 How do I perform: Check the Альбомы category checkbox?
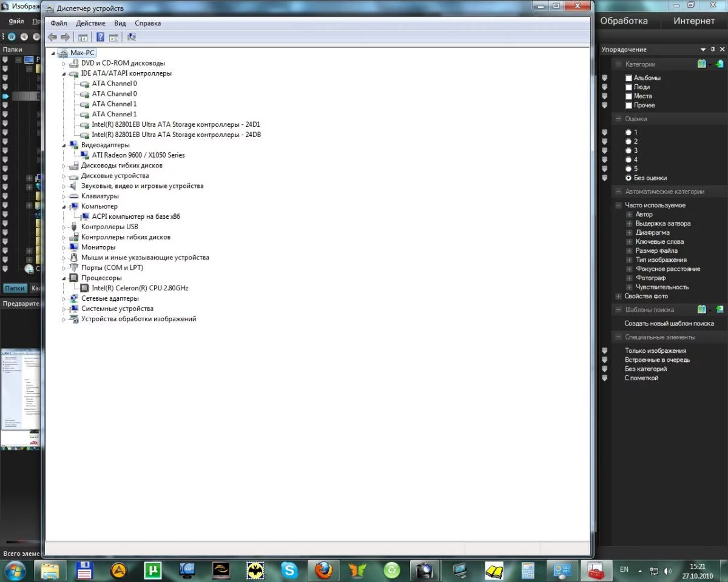629,78
